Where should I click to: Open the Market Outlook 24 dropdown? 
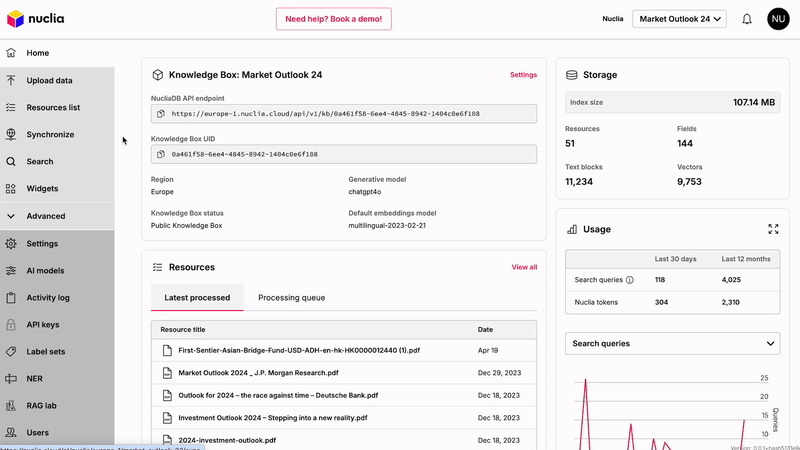point(681,19)
